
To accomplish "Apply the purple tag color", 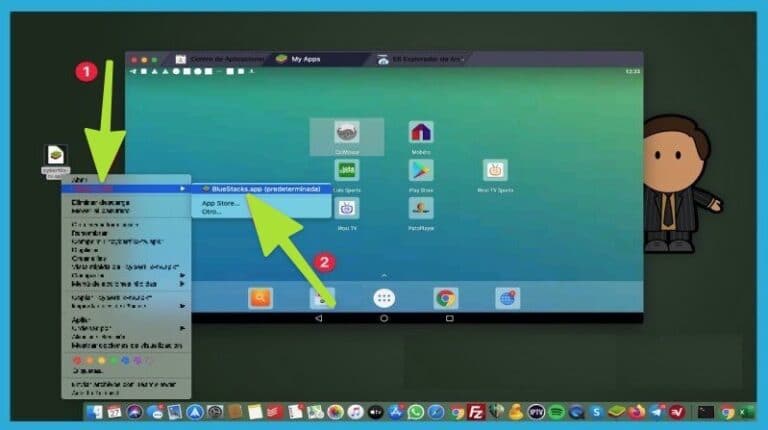I will [138, 360].
